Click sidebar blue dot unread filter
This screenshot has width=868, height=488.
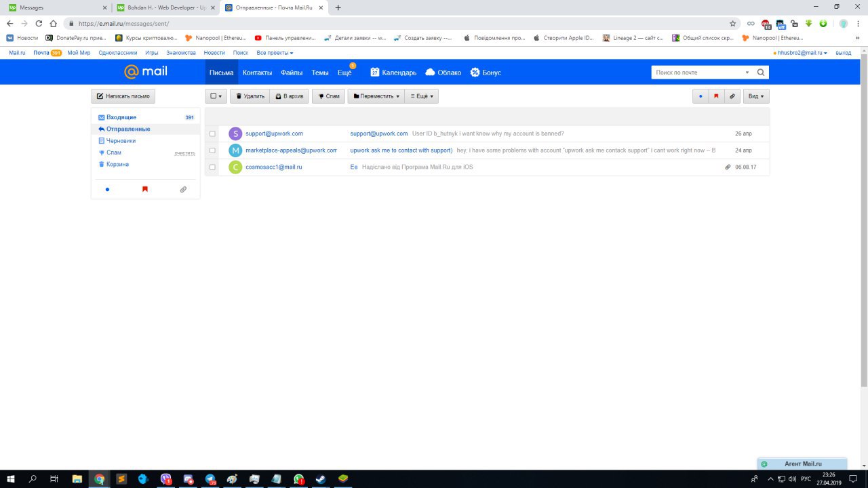(x=107, y=190)
